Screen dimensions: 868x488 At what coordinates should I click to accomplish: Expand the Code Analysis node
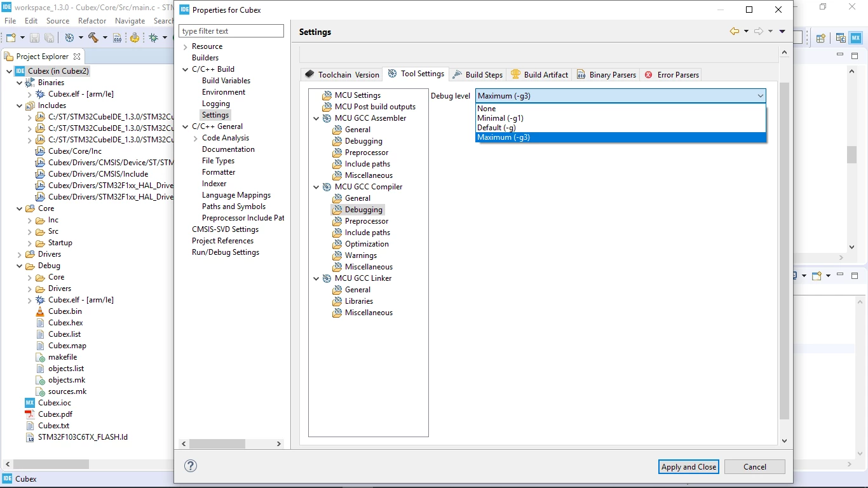coord(195,138)
